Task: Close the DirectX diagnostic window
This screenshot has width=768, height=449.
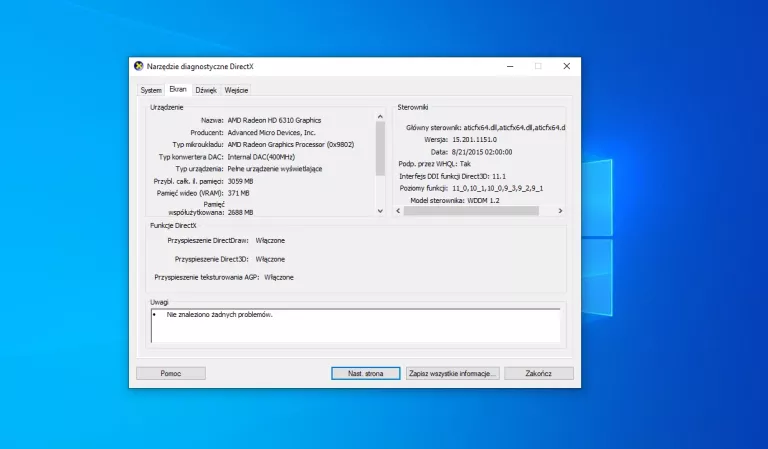Action: pyautogui.click(x=567, y=66)
